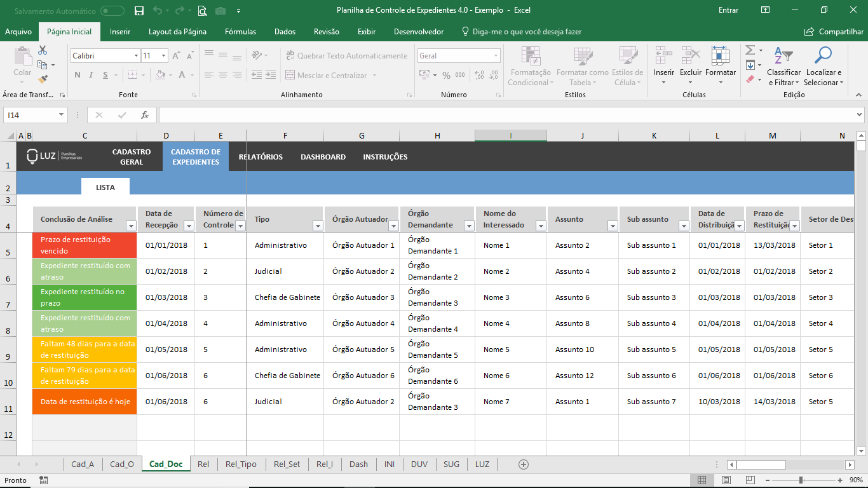
Task: Expand the Tipo column filter dropdown
Action: [x=317, y=226]
